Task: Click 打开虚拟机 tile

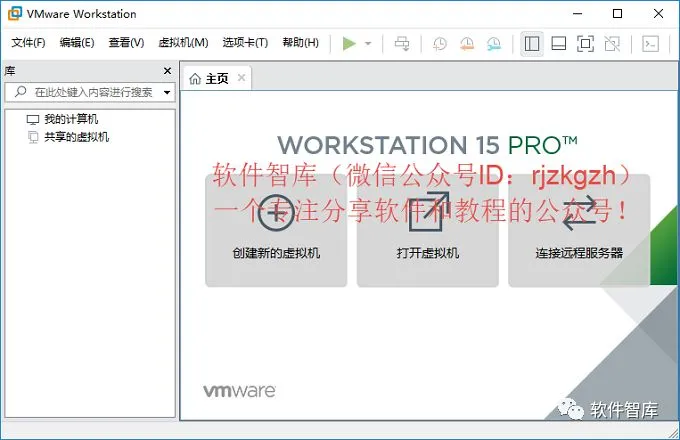Action: [x=428, y=231]
